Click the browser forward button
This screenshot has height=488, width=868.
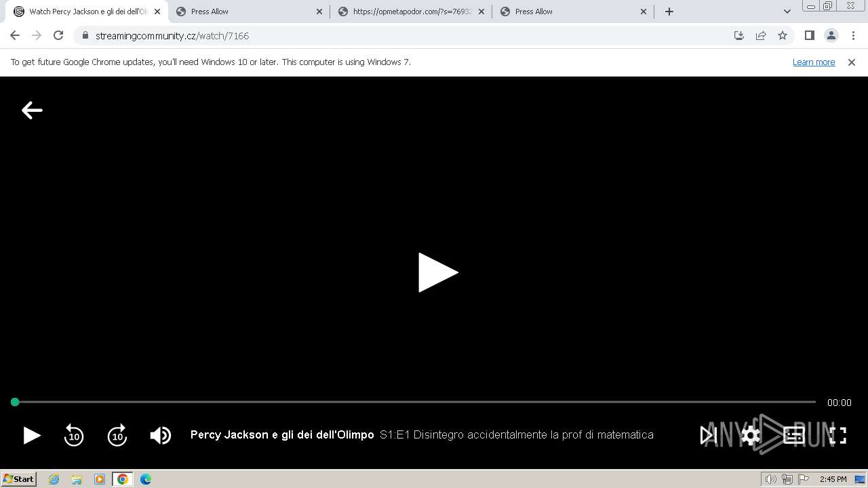[x=37, y=35]
